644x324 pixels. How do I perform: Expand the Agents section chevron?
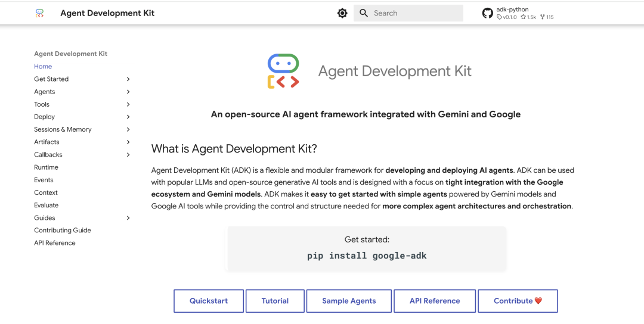tap(128, 92)
